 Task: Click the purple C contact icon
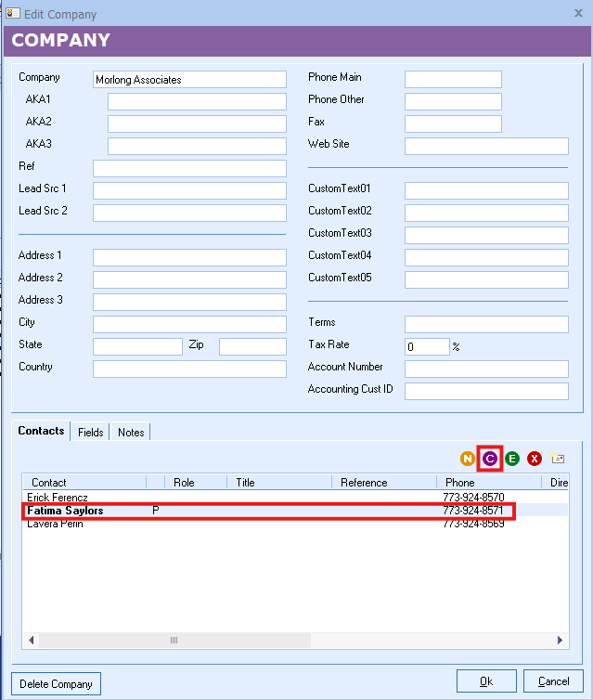click(490, 458)
